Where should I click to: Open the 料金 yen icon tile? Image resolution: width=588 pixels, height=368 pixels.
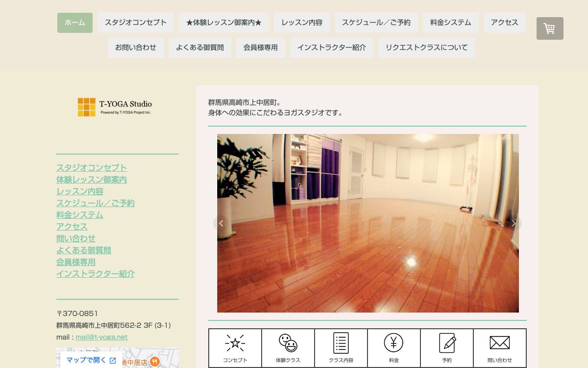(x=394, y=348)
